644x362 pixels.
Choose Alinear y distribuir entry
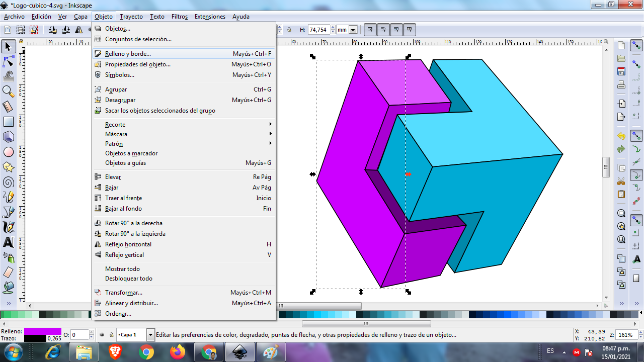click(184, 303)
